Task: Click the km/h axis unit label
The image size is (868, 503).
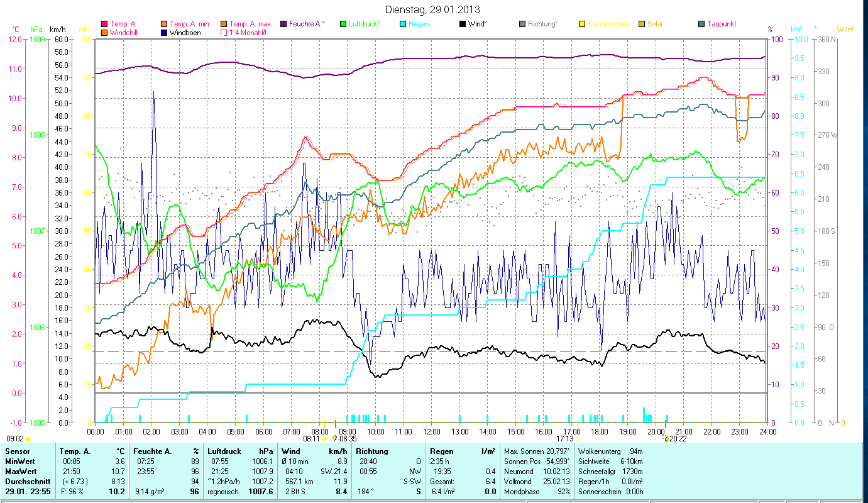Action: coord(57,30)
